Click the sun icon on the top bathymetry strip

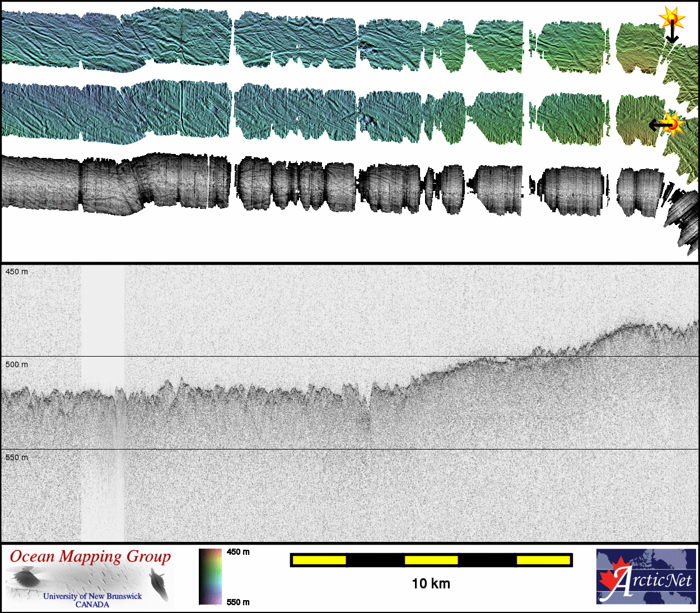[x=671, y=18]
